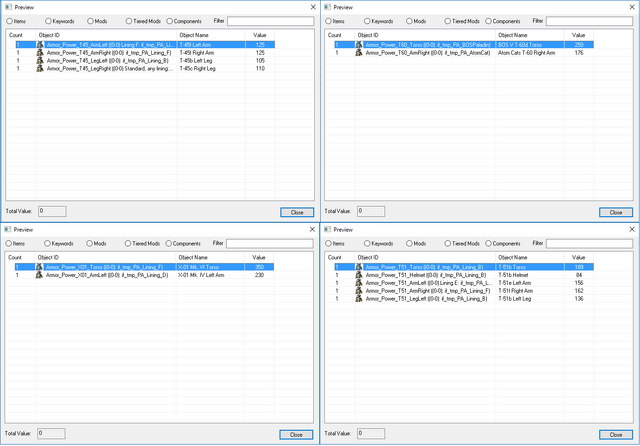Click title bar icon of X-01 Preview window
The height and width of the screenshot is (446, 640).
pyautogui.click(x=7, y=230)
